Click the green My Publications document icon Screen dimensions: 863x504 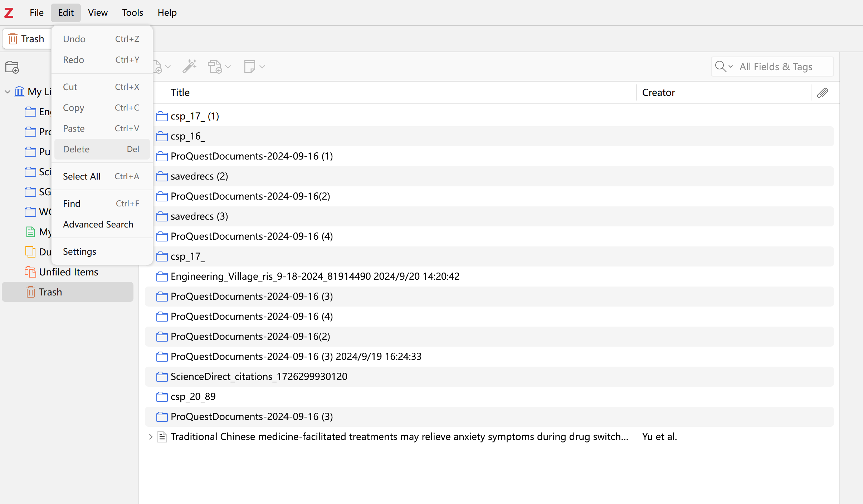pos(30,232)
